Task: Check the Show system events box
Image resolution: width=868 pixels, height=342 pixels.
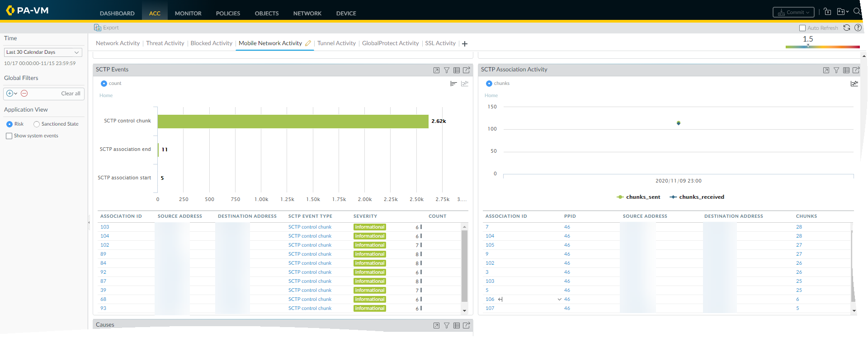Action: [x=9, y=136]
